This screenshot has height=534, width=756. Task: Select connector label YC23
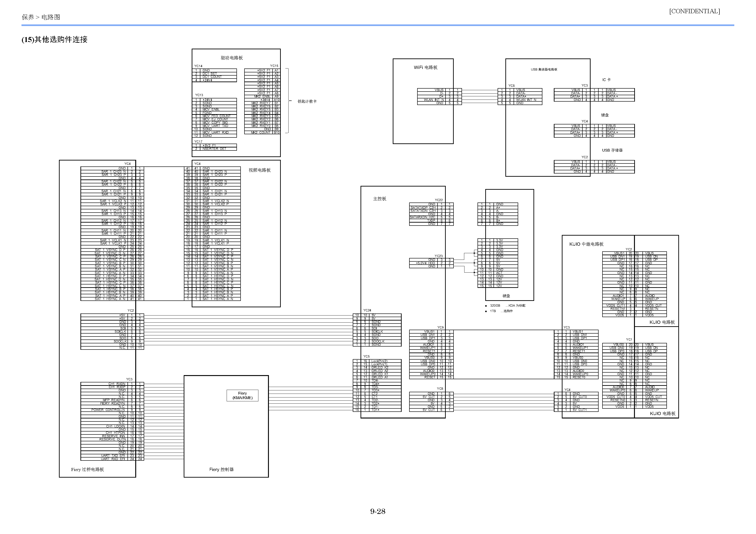(x=439, y=256)
